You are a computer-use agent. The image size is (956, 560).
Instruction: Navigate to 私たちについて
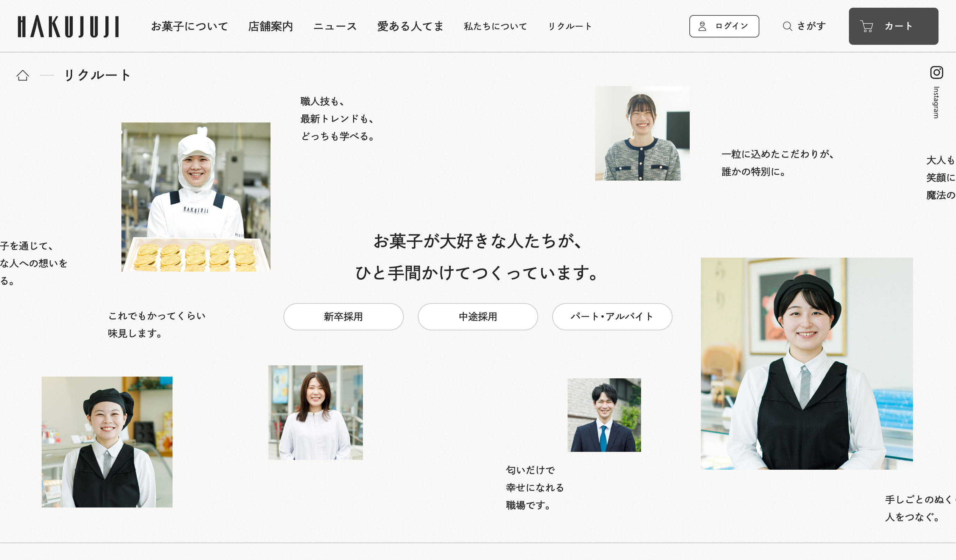(495, 26)
